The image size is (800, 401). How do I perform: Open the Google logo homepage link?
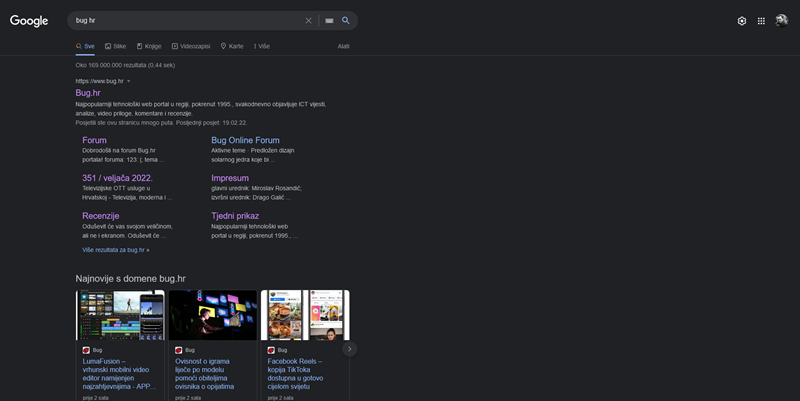click(x=29, y=20)
